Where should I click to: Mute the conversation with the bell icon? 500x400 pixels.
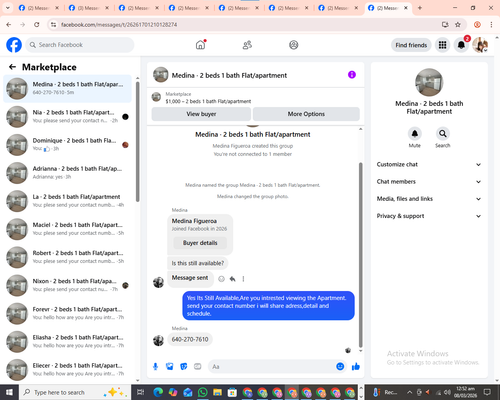pyautogui.click(x=414, y=134)
